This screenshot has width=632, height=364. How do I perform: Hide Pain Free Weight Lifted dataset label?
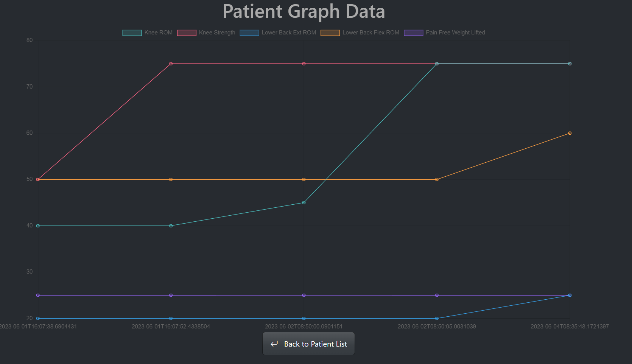[455, 33]
